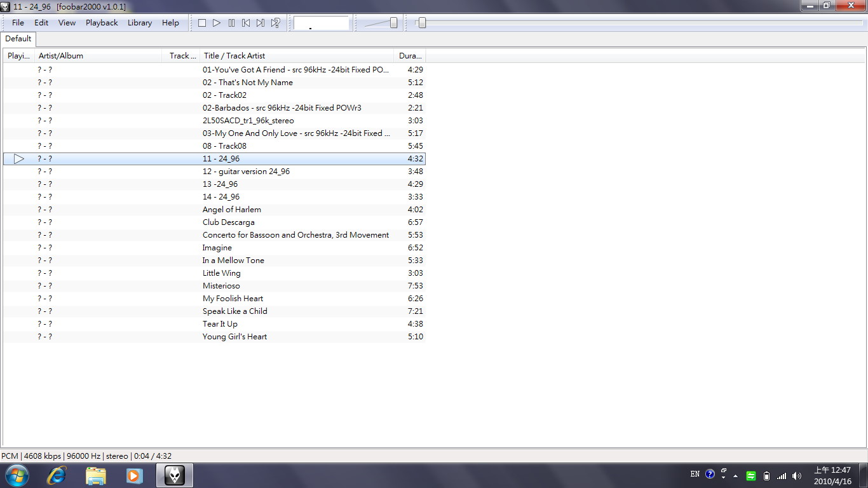The height and width of the screenshot is (488, 868).
Task: Click the speaker volume tray icon
Action: pyautogui.click(x=797, y=476)
